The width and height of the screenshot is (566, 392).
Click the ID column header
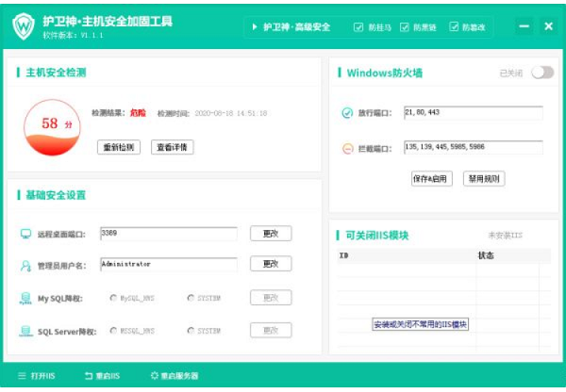coord(343,255)
